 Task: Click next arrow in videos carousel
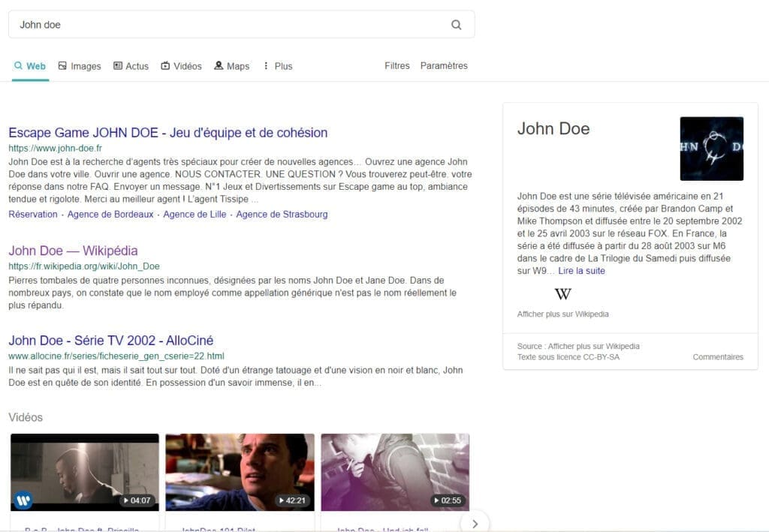pyautogui.click(x=475, y=524)
